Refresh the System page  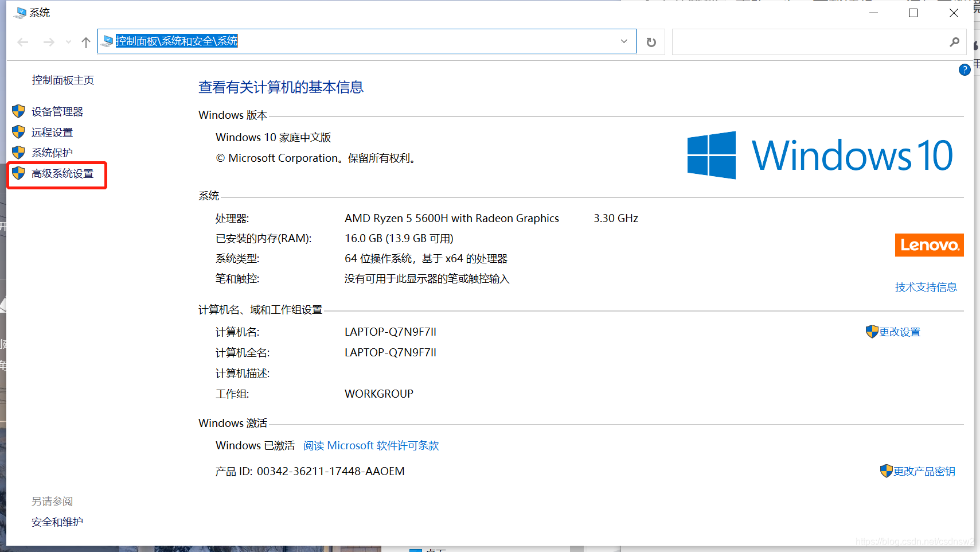[x=651, y=42]
